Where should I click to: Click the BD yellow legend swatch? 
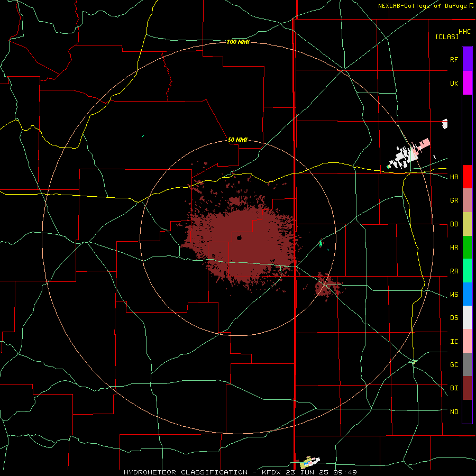[x=467, y=224]
